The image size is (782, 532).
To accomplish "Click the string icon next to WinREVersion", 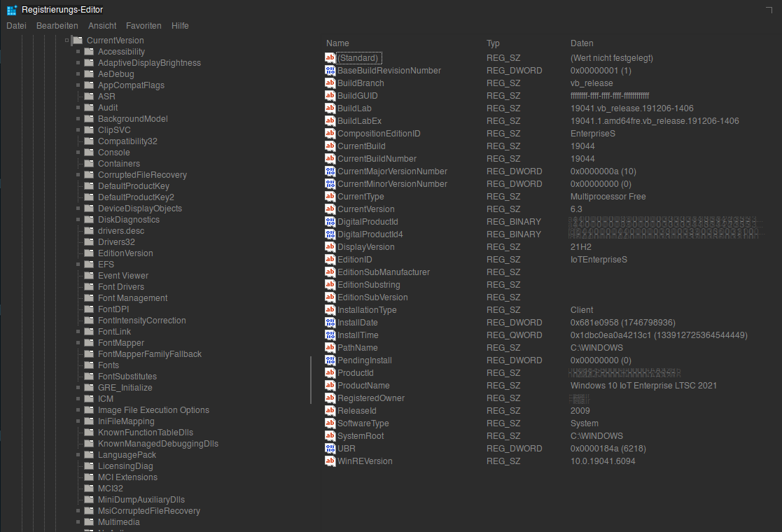I will click(330, 461).
